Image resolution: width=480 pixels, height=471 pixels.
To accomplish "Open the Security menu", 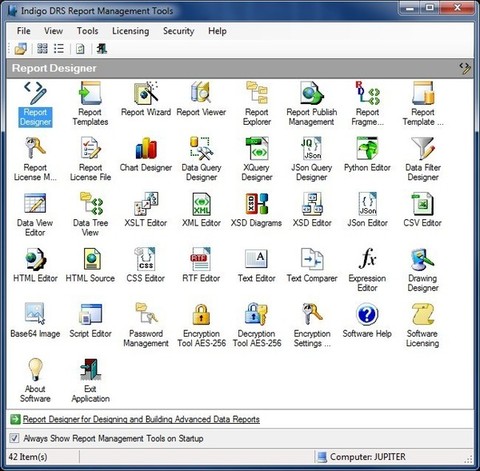I will 178,31.
